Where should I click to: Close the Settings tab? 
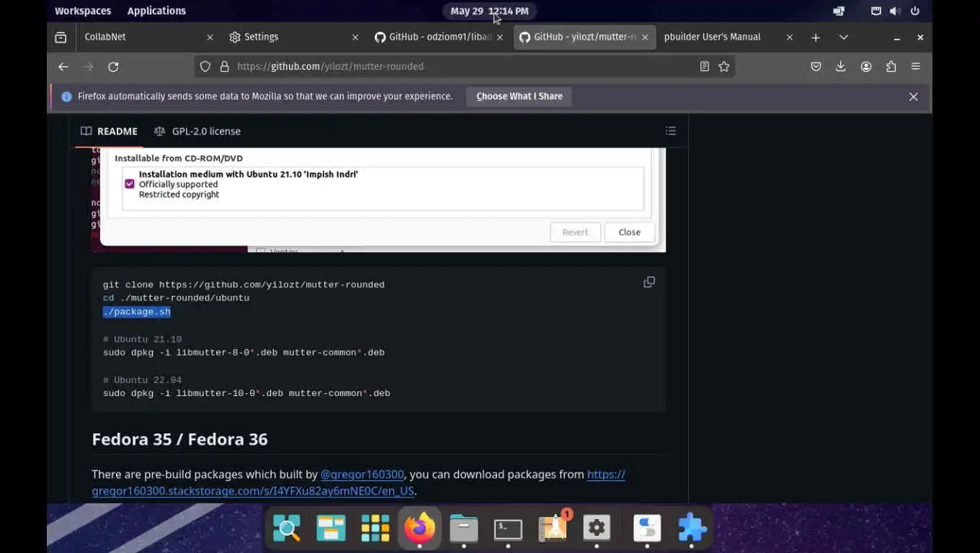point(355,37)
